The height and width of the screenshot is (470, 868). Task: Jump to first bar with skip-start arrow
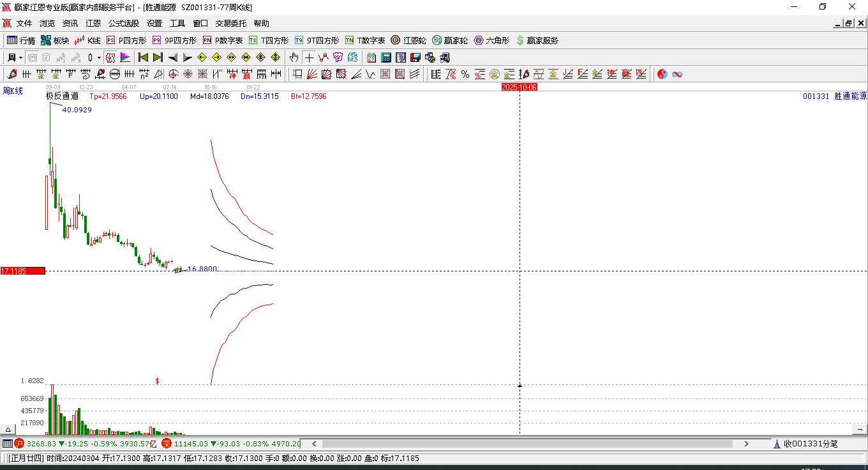point(144,57)
